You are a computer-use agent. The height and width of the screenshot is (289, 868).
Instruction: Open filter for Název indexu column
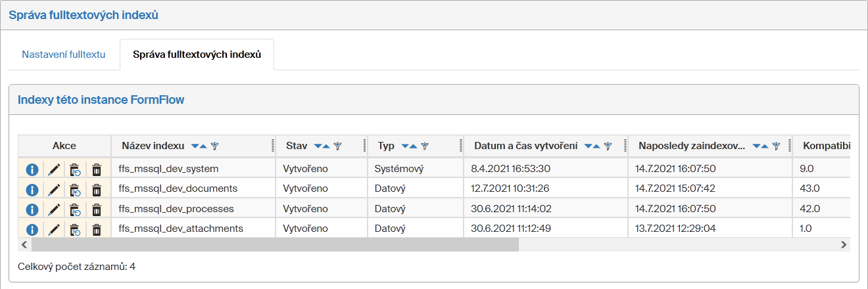coord(214,146)
